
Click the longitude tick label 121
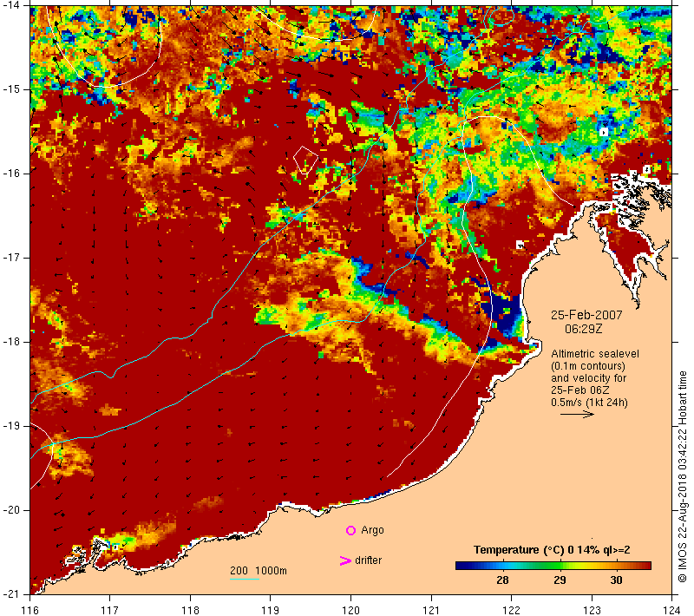pyautogui.click(x=431, y=610)
